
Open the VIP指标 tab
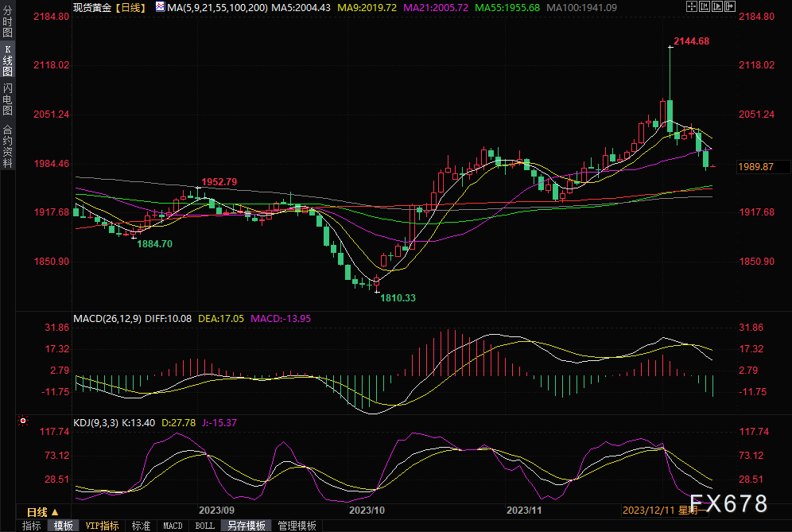coord(102,526)
